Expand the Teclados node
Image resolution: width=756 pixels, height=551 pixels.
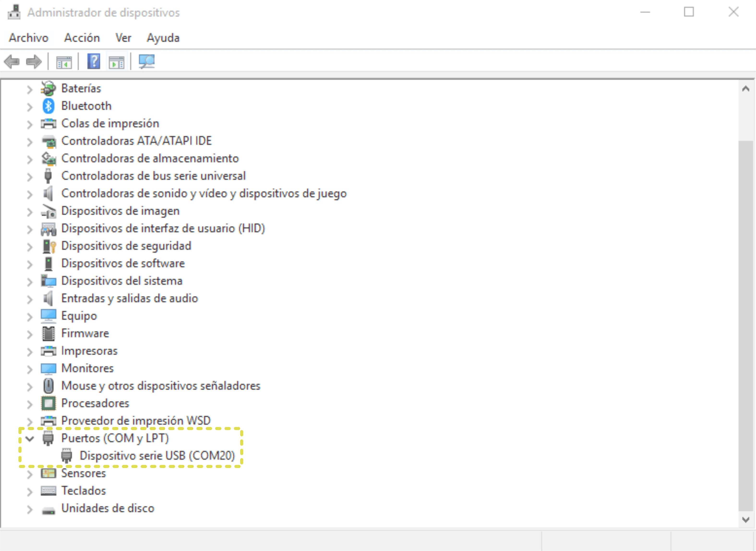coord(30,492)
